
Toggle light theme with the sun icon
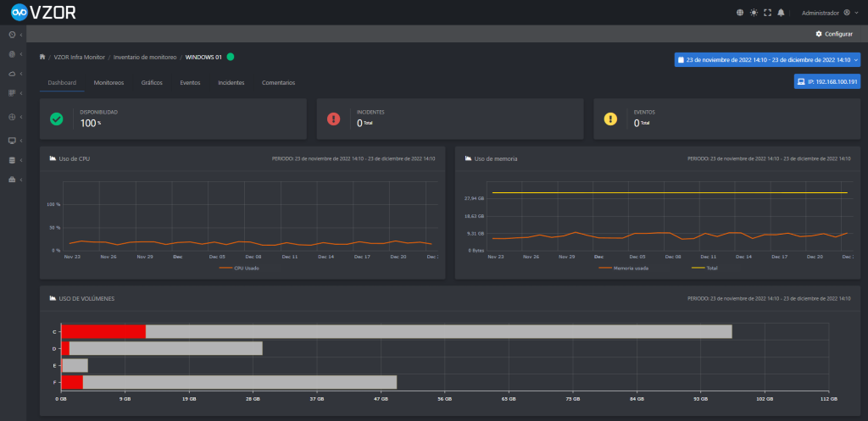(754, 13)
